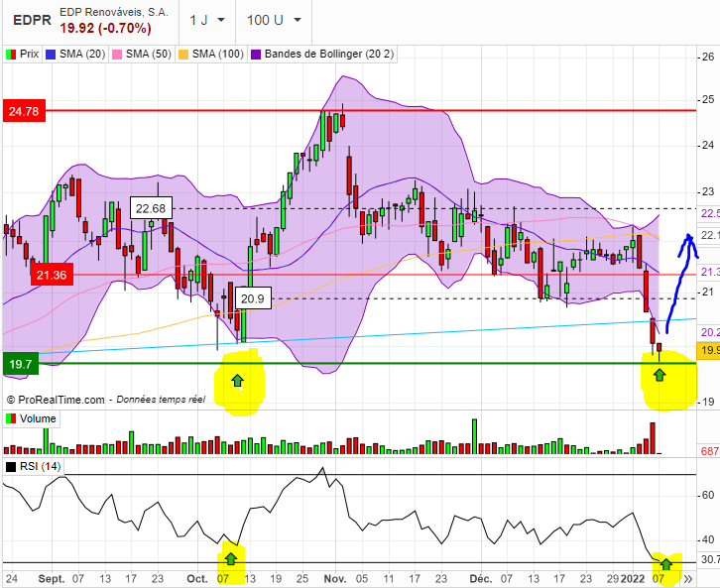Toggle the SMA (20) indicator legend

75,54
